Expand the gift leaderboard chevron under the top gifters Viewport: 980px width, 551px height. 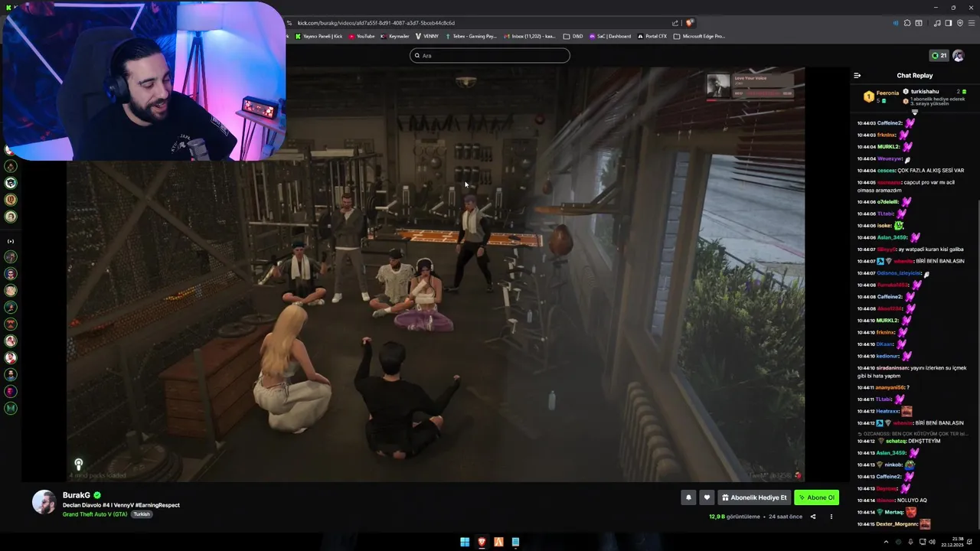click(x=914, y=112)
